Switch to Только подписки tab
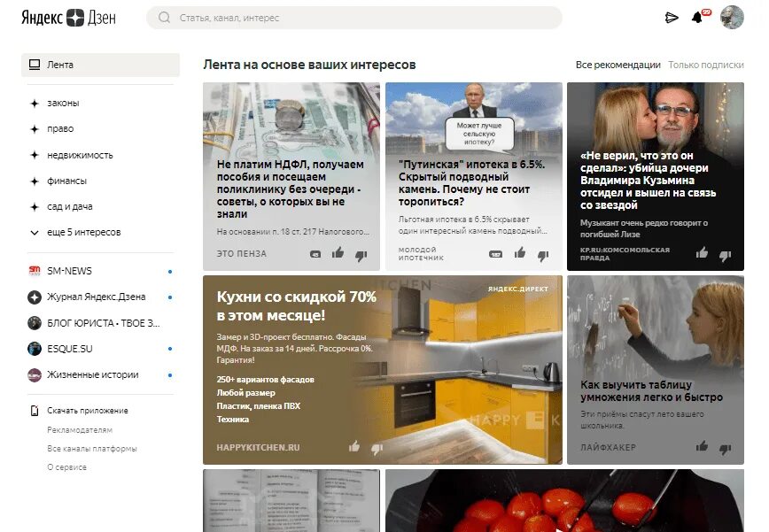 (706, 65)
